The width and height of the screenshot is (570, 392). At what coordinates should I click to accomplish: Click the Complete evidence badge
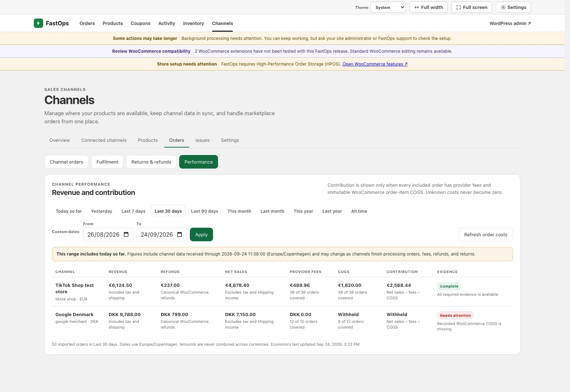[x=449, y=286]
